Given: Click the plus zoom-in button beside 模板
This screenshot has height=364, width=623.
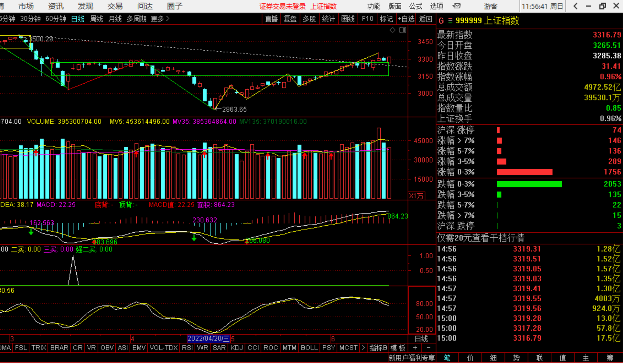Looking at the screenshot, I should pos(415,347).
